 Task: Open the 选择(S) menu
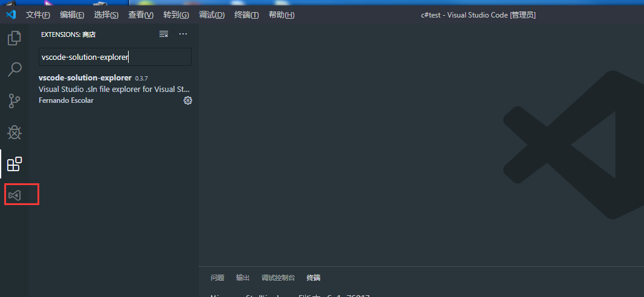(106, 15)
